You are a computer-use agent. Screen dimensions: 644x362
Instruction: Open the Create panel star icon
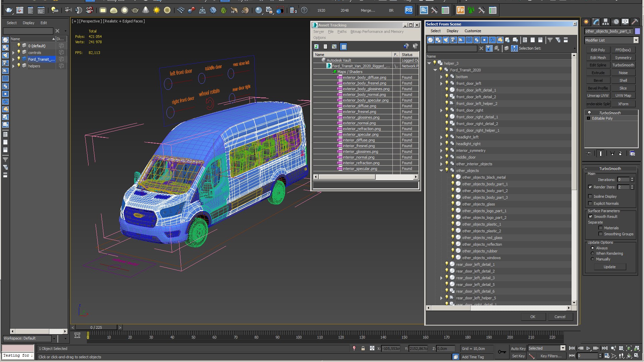[x=586, y=22]
